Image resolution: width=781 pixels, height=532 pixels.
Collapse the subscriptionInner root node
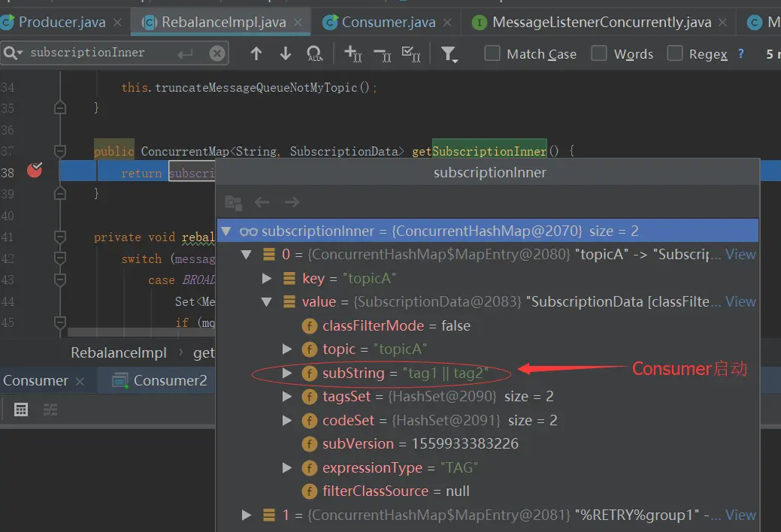click(x=226, y=231)
